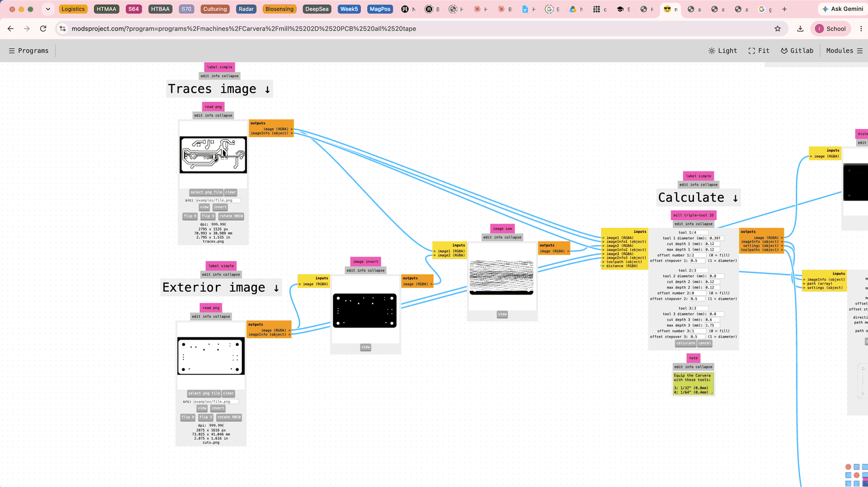The image size is (868, 487).
Task: Flip the cuts.png image vertically
Action: click(206, 417)
